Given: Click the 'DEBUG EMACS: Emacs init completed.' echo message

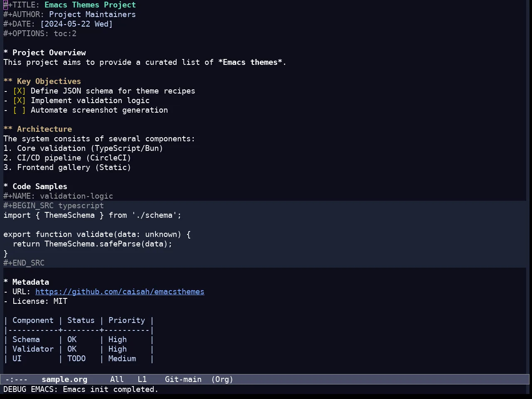Looking at the screenshot, I should point(81,389).
